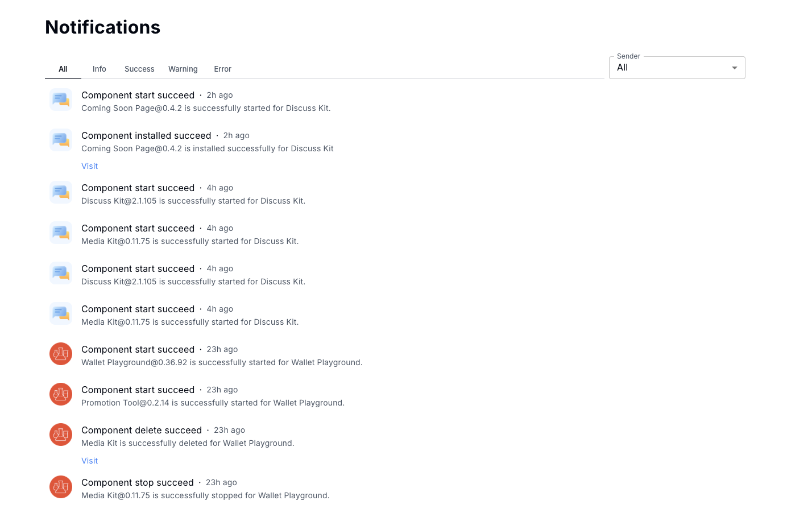The width and height of the screenshot is (812, 521).
Task: Click Discuss Kit icon next to Component installed succeed
Action: click(x=61, y=140)
